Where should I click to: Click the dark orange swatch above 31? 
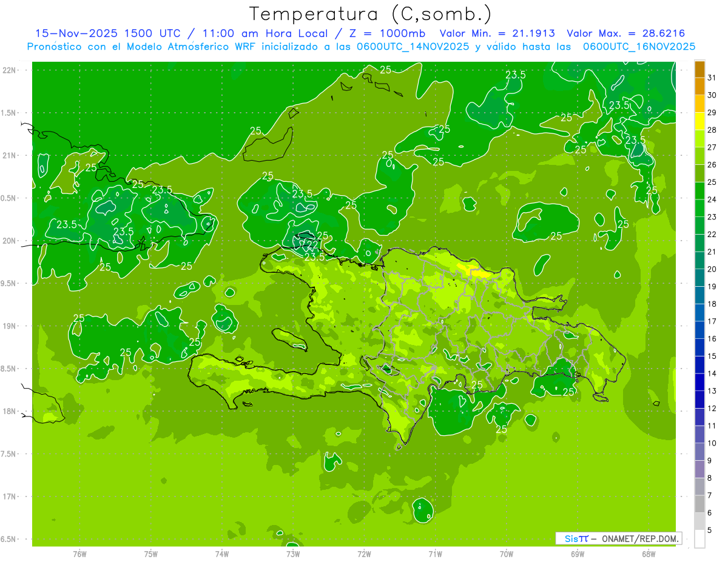(699, 69)
